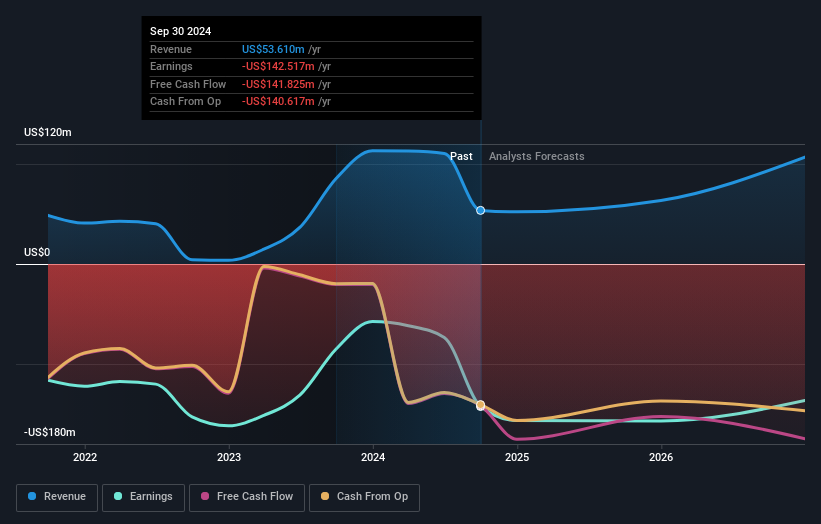
Task: Toggle the Cash From Op legend series
Action: coord(364,497)
